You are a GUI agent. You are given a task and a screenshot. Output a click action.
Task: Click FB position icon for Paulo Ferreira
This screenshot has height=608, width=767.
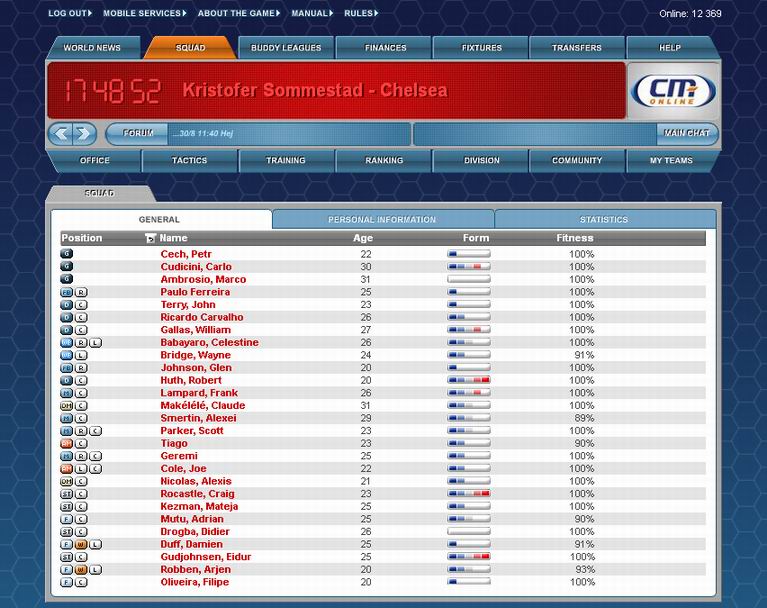[x=67, y=292]
